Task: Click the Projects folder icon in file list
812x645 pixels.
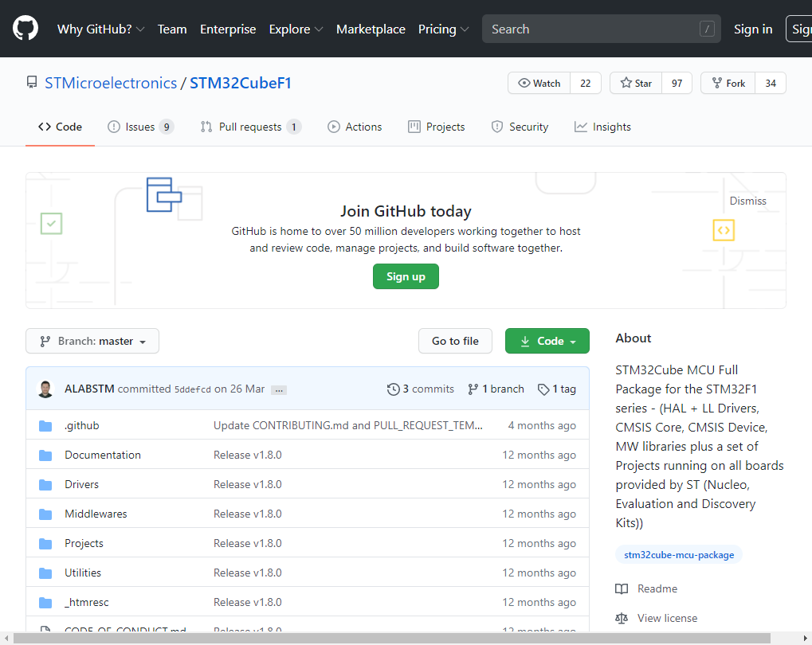Action: (45, 544)
